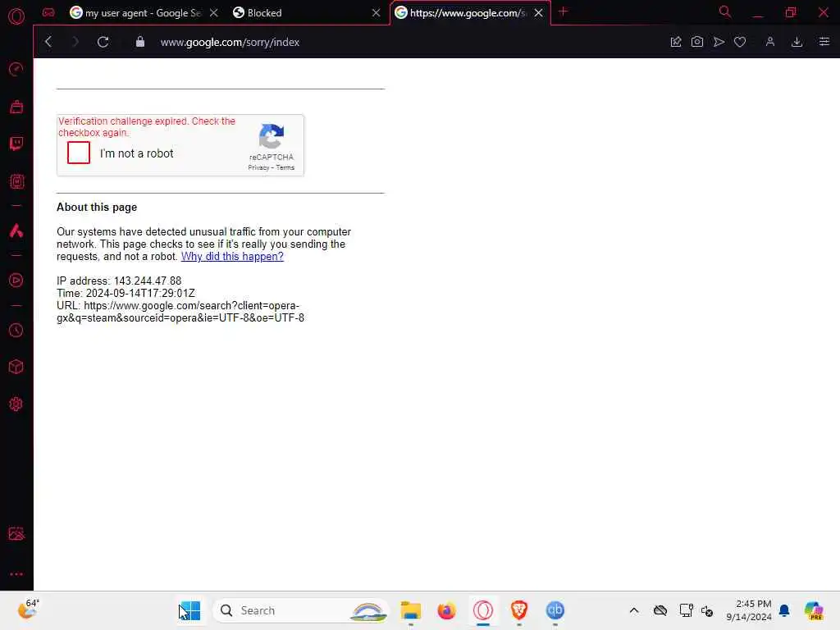Close the "Blocked" tab
The height and width of the screenshot is (630, 840).
pos(376,13)
